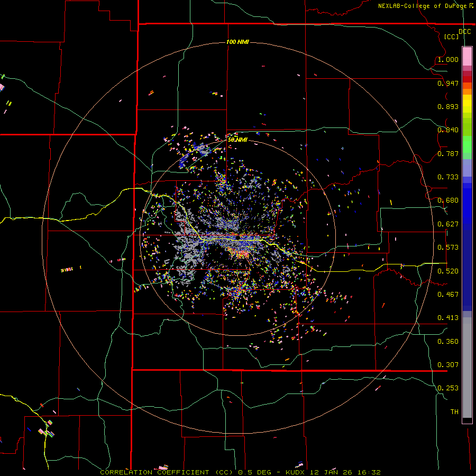
Task: Click the 0.733 color scale value
Action: tap(448, 177)
